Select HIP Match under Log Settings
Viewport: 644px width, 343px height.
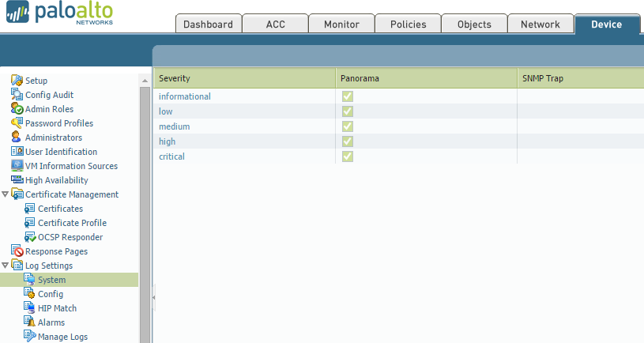57,308
